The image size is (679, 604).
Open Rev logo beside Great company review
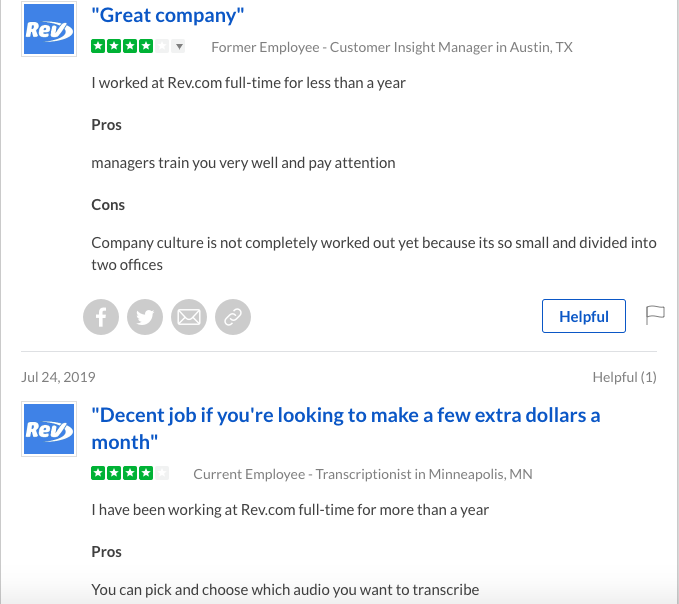tap(49, 29)
